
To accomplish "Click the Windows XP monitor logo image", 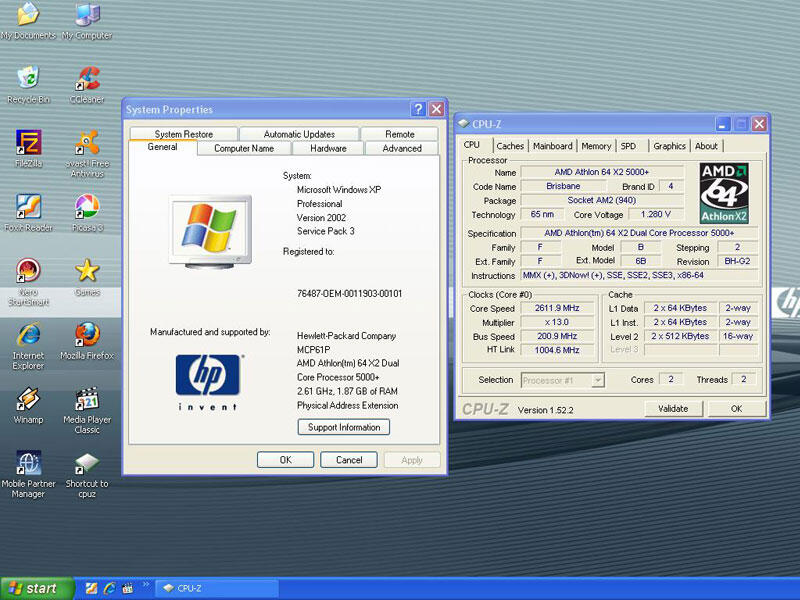I will point(210,232).
